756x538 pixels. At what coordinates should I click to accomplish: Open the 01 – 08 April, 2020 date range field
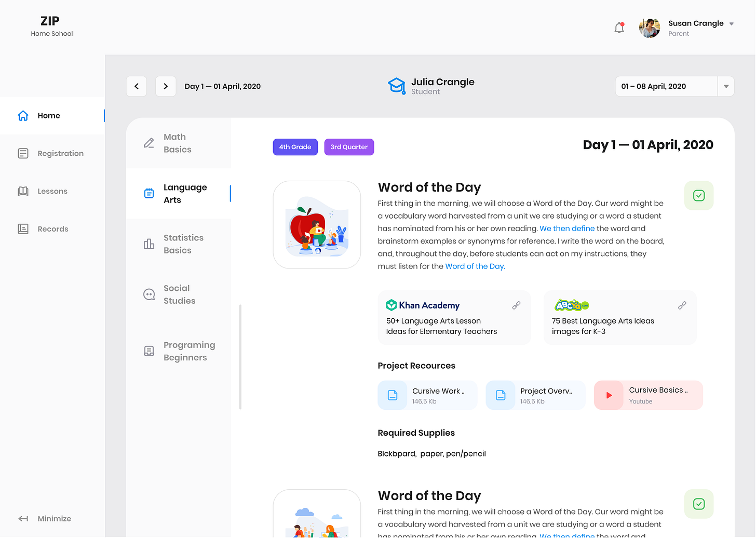[674, 86]
